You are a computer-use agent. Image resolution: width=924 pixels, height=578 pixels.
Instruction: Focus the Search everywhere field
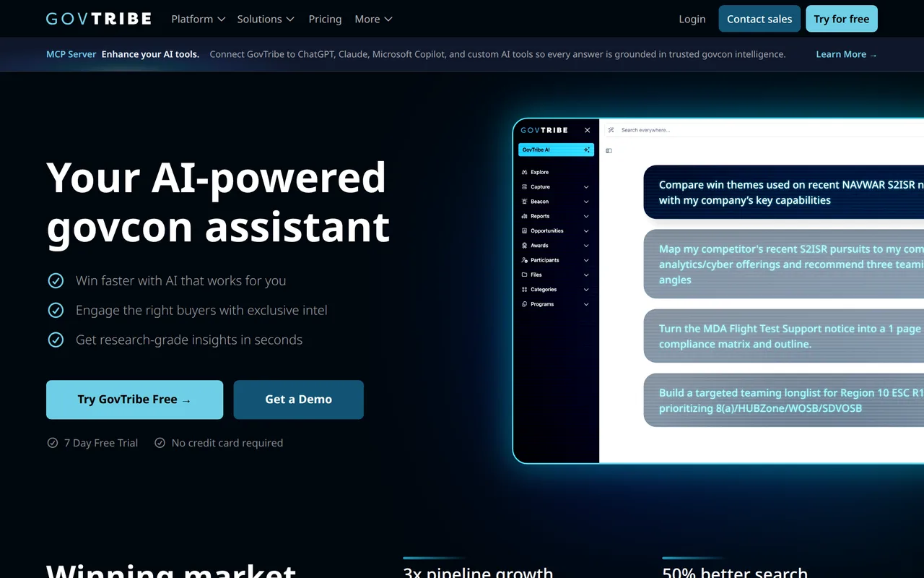point(765,130)
